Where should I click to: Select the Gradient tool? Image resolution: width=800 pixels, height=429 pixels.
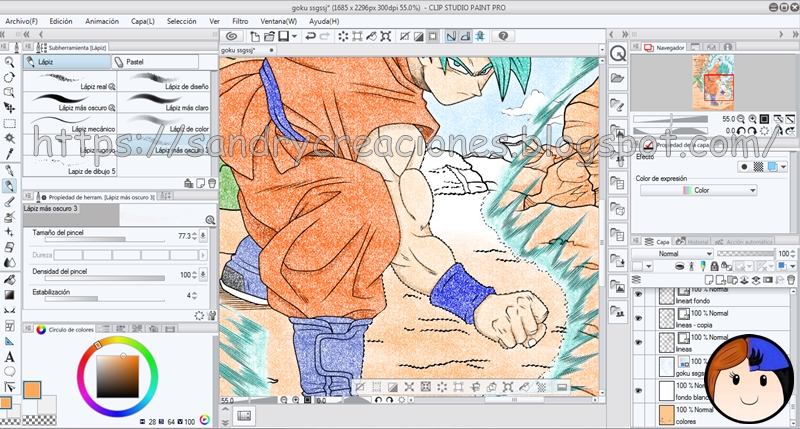9,295
